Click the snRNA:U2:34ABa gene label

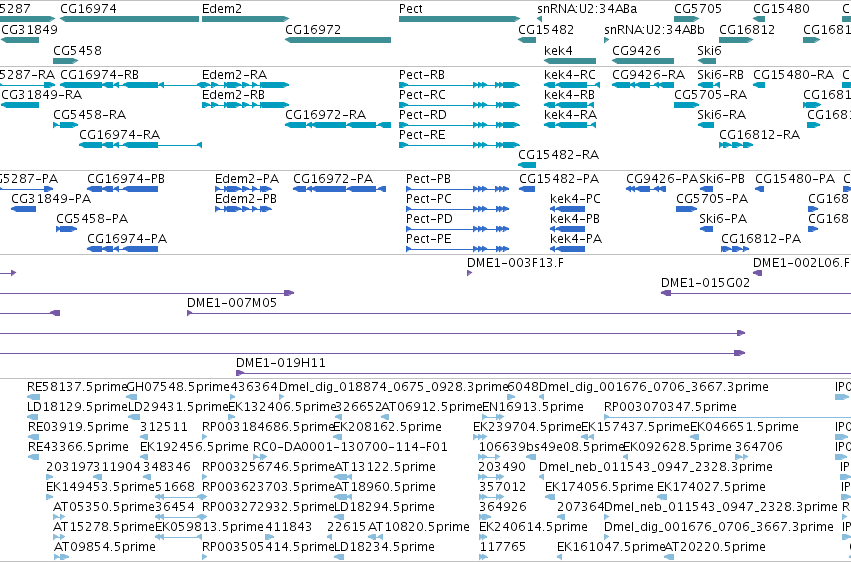pos(587,9)
